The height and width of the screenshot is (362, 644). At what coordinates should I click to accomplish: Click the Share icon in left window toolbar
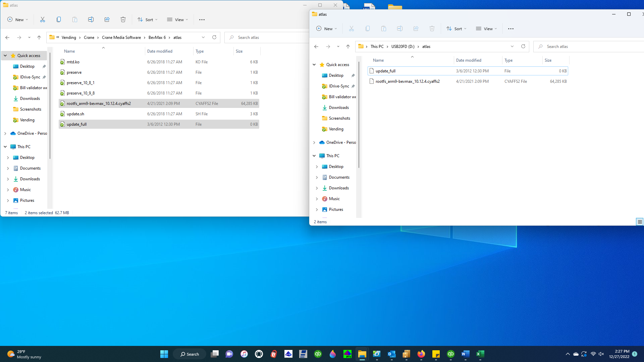107,19
